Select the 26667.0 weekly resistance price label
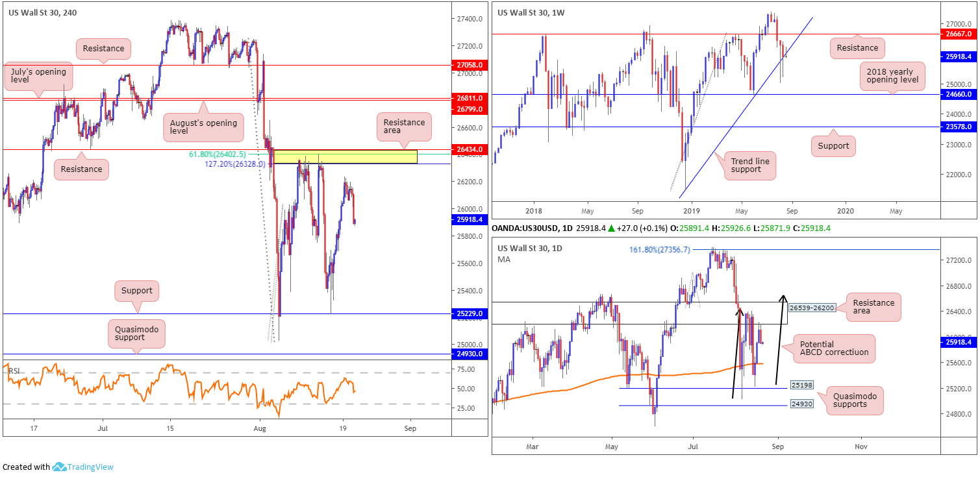The width and height of the screenshot is (980, 477). point(959,34)
